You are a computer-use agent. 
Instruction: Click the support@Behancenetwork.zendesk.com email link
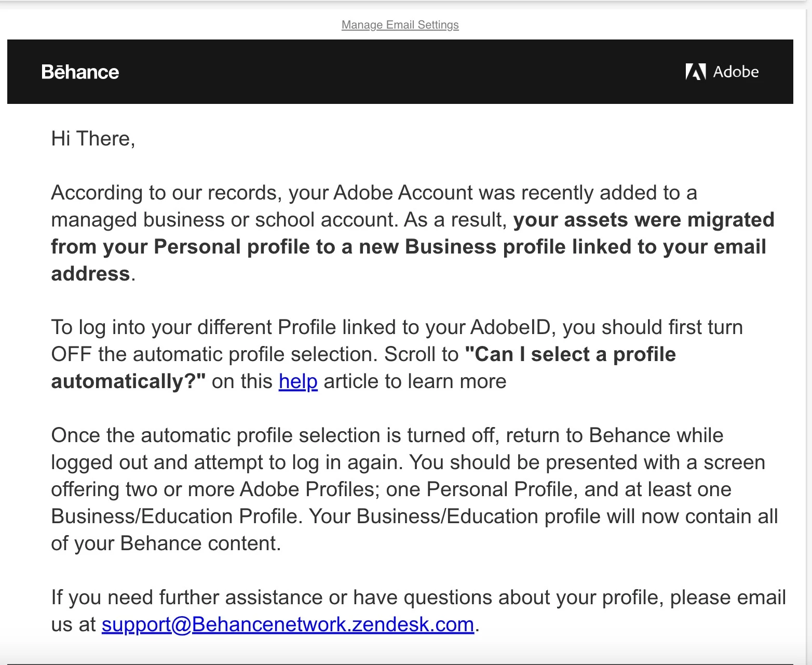pos(288,624)
